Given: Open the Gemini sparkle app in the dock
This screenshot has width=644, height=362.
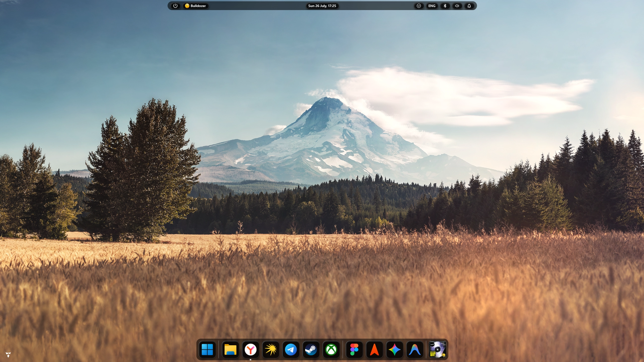Looking at the screenshot, I should [395, 349].
